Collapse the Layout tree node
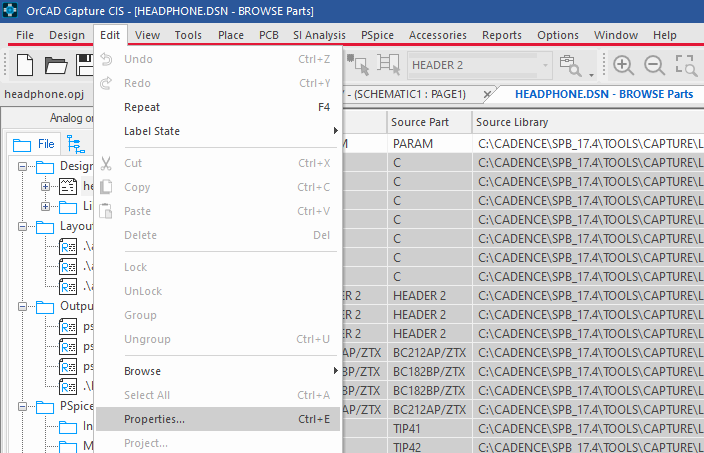Viewport: 704px width, 453px height. pyautogui.click(x=22, y=226)
